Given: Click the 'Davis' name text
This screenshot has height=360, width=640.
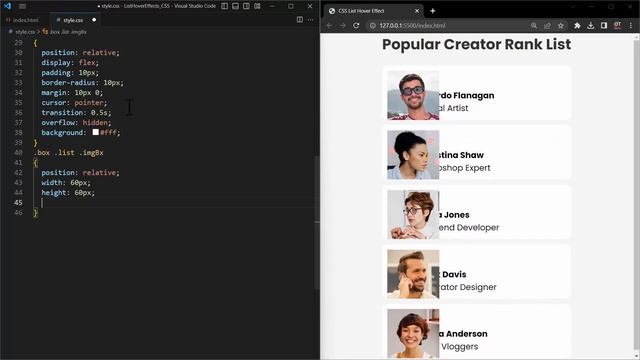Looking at the screenshot, I should 454,274.
